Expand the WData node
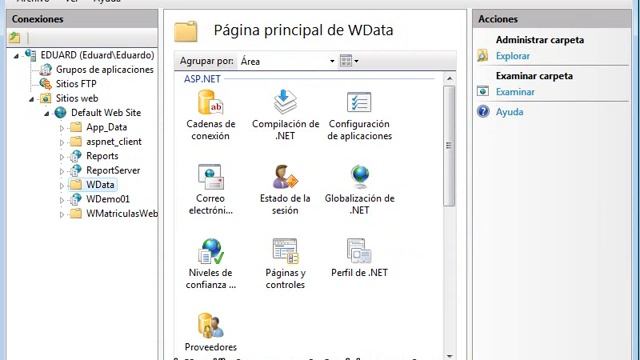 62,185
